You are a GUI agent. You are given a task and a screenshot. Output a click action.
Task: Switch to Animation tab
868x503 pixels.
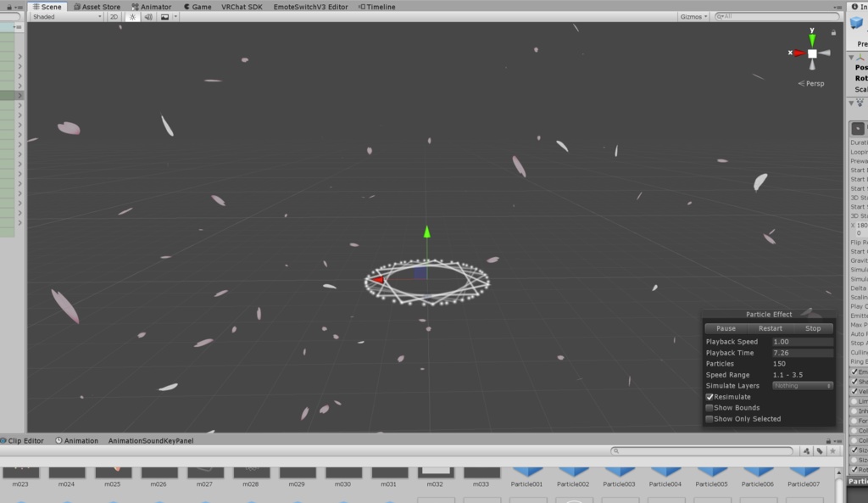pyautogui.click(x=76, y=441)
